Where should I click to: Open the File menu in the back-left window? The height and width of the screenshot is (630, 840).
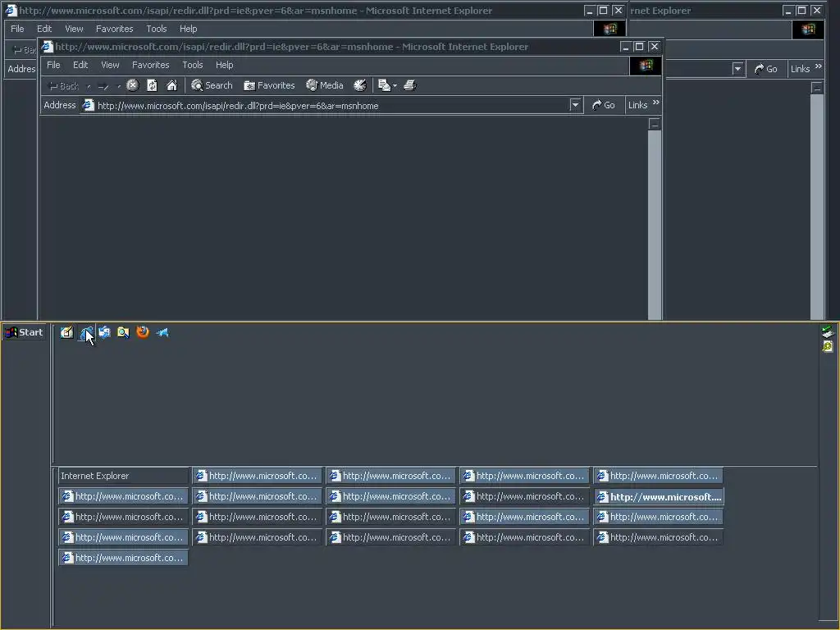(18, 29)
